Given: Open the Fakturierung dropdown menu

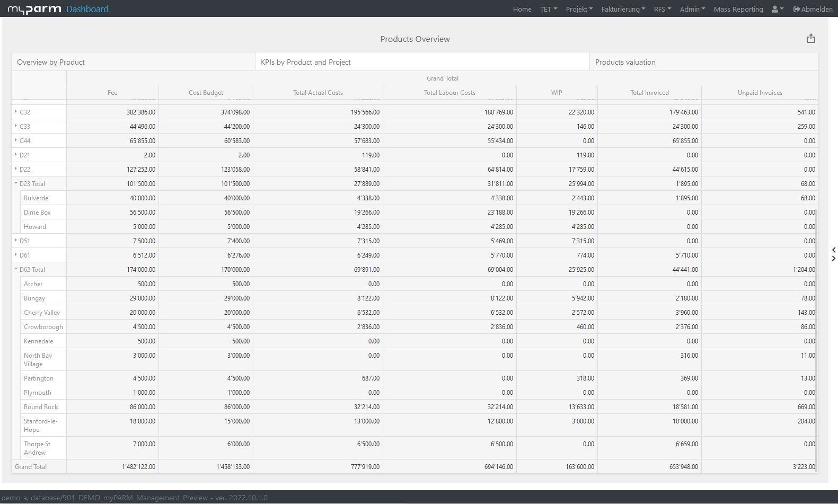Looking at the screenshot, I should point(623,9).
